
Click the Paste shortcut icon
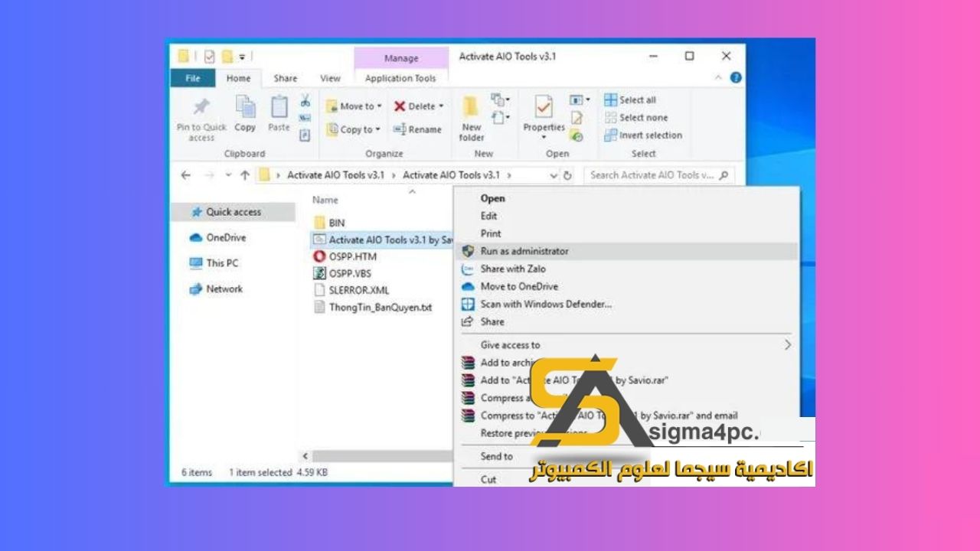[305, 135]
